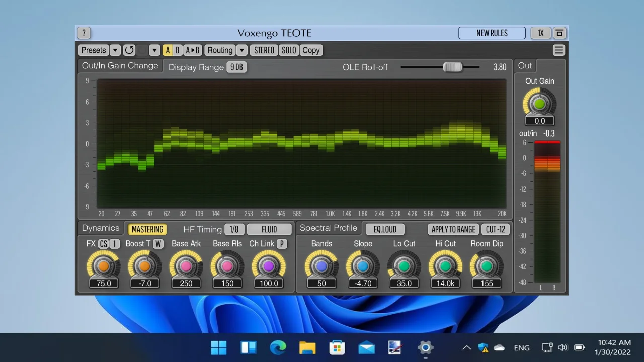Open the dropdown arrow after the undo slot
The height and width of the screenshot is (362, 644).
[x=154, y=50]
